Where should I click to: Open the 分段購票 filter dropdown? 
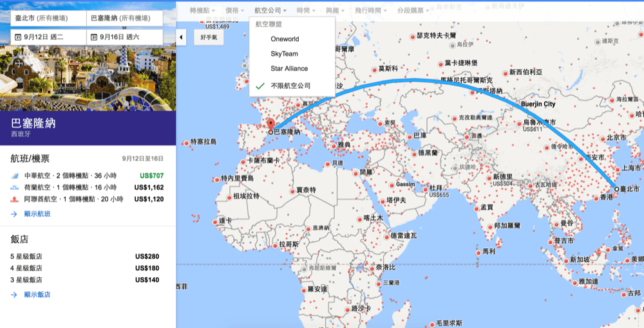coord(413,11)
